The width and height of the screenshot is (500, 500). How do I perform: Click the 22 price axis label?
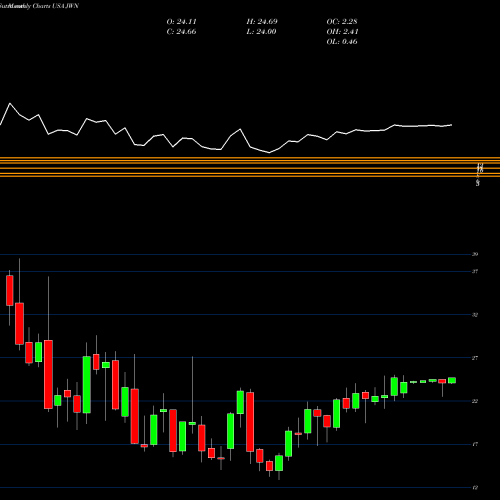tap(475, 401)
